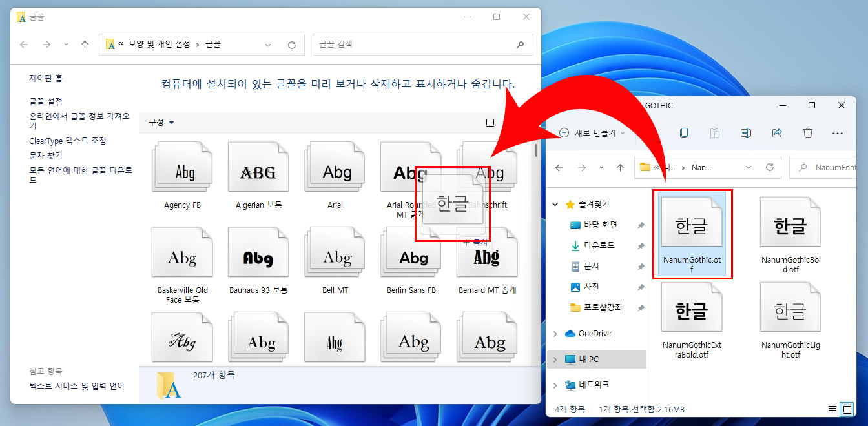Click the back arrow in the NanumFont Explorer window
The height and width of the screenshot is (426, 868).
tap(559, 167)
